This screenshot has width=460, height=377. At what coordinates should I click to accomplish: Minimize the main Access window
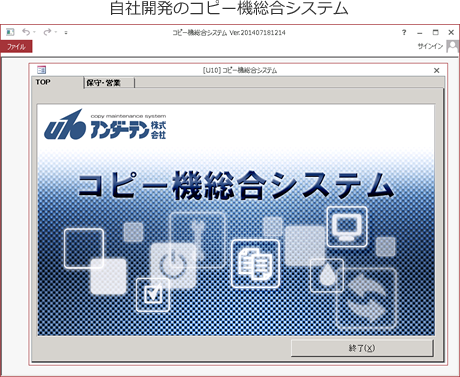click(420, 33)
